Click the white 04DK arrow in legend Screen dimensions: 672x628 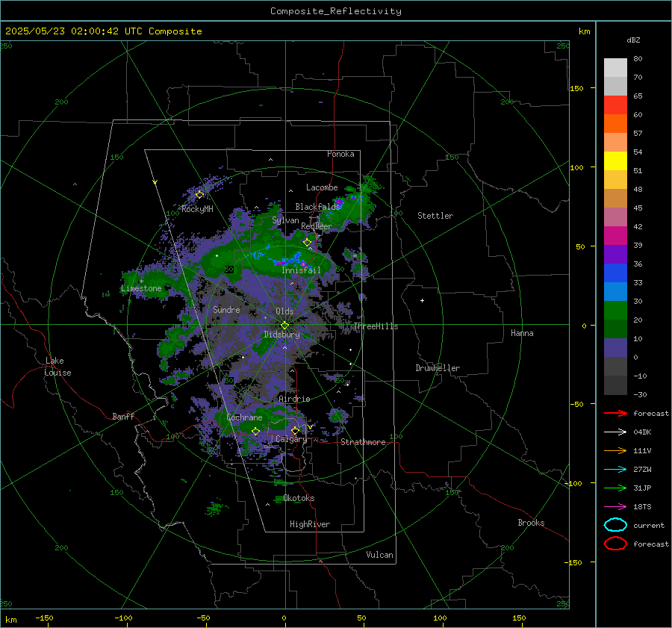(615, 432)
